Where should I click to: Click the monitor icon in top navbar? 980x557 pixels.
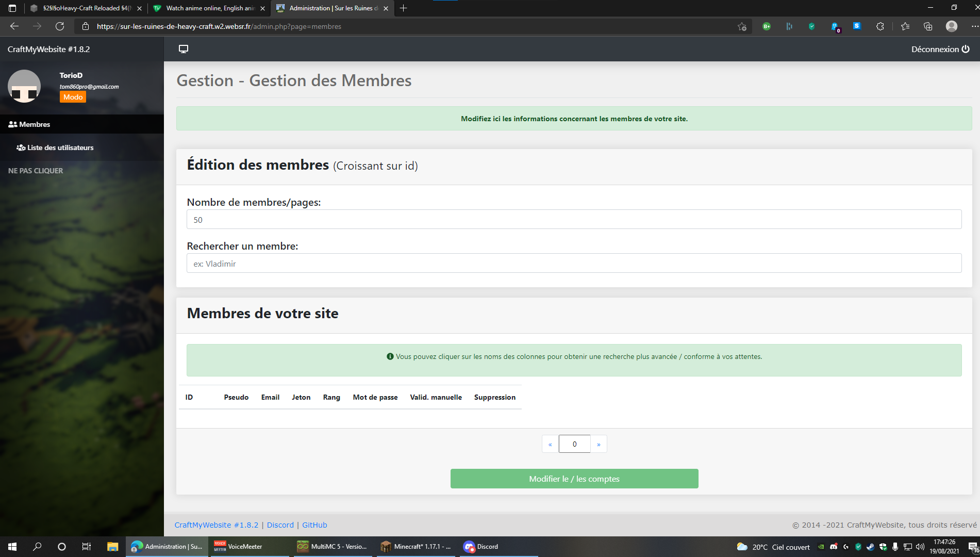point(183,49)
